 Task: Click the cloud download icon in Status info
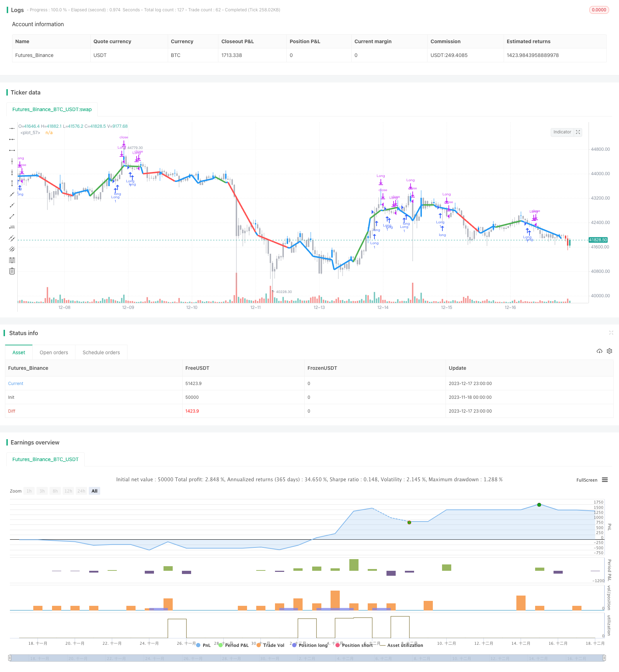(599, 351)
